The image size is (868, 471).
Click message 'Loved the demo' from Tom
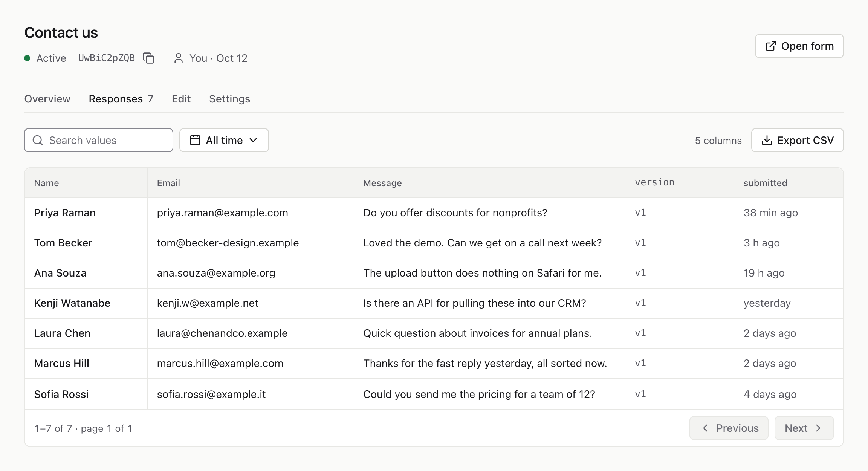pyautogui.click(x=482, y=243)
